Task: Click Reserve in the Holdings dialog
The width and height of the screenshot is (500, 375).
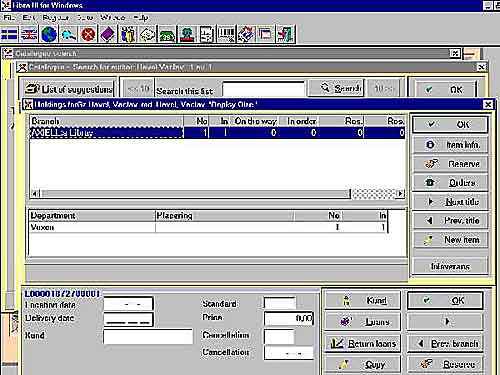Action: (x=450, y=164)
